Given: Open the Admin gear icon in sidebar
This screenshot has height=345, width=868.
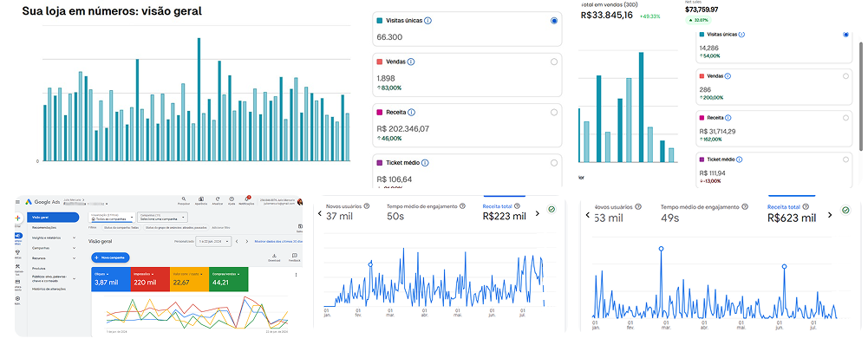Looking at the screenshot, I should click(18, 298).
